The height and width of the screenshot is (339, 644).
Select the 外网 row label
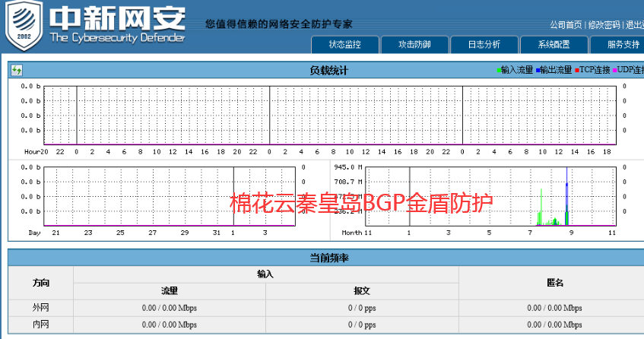point(40,308)
